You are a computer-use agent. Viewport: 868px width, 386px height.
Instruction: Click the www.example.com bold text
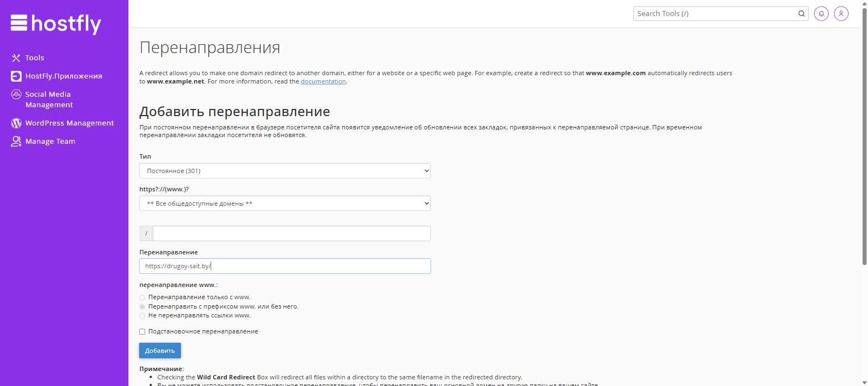(616, 73)
